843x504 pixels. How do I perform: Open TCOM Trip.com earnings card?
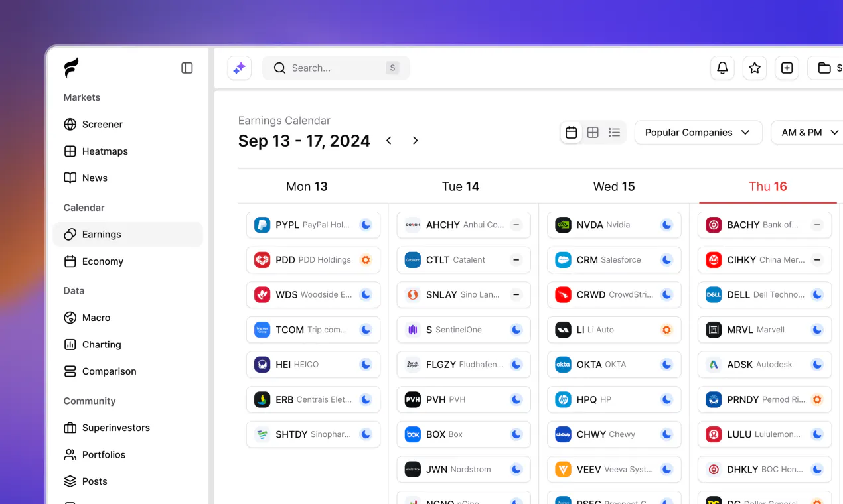click(x=313, y=330)
